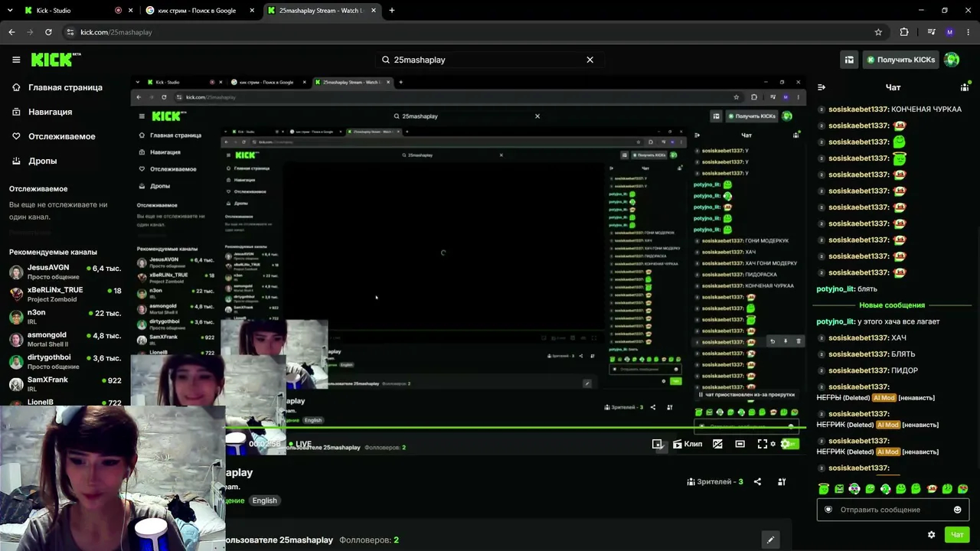This screenshot has height=551, width=980.
Task: Open browser media controls icon
Action: click(931, 32)
